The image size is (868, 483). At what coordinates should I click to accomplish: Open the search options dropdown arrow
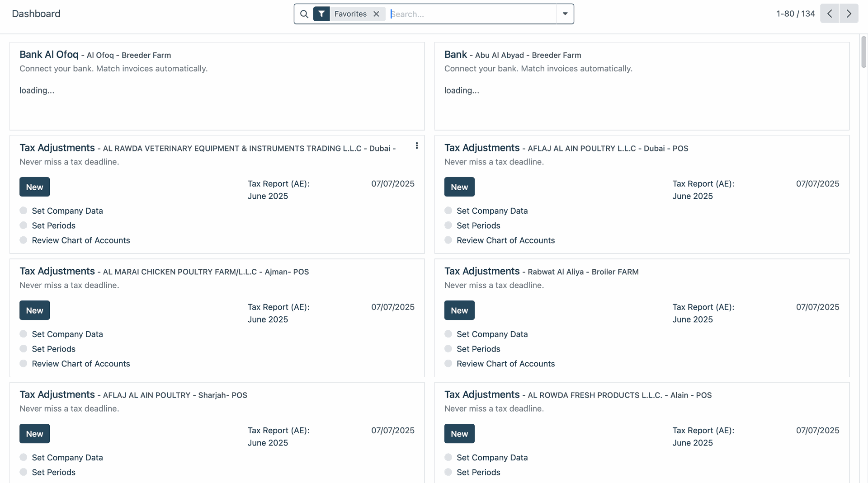(x=565, y=14)
